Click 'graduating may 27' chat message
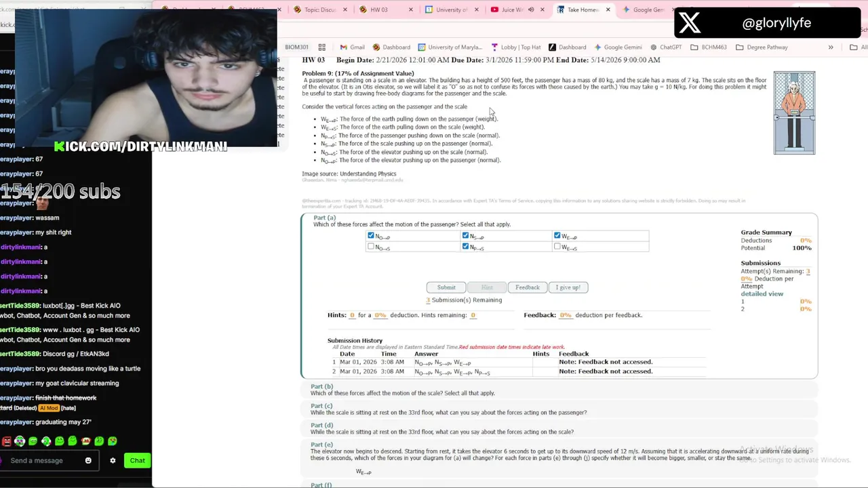Image resolution: width=868 pixels, height=488 pixels. (x=63, y=422)
